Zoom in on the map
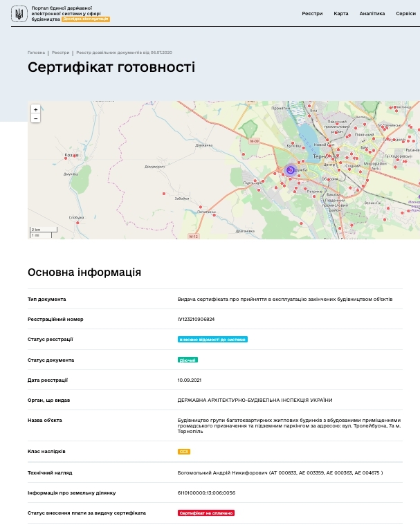The height and width of the screenshot is (525, 420). pyautogui.click(x=35, y=109)
